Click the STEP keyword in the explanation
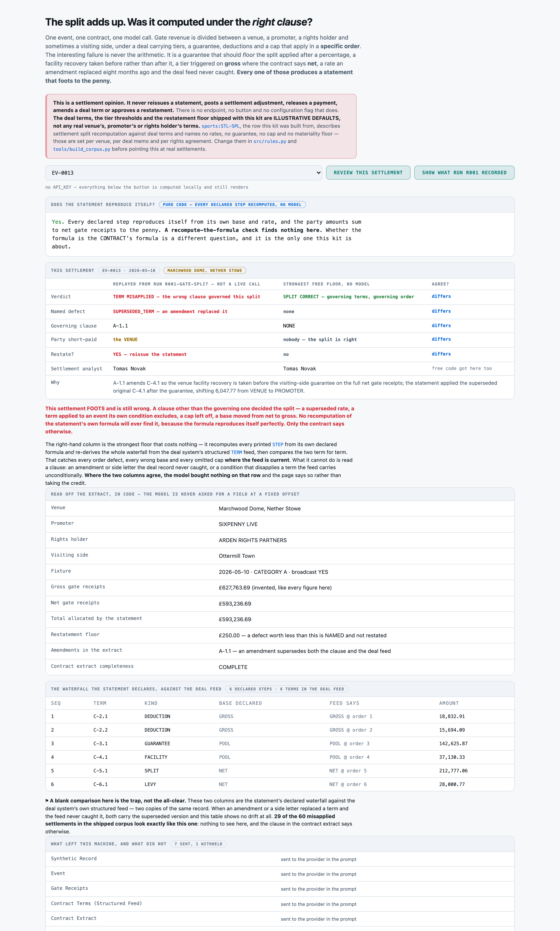 278,444
